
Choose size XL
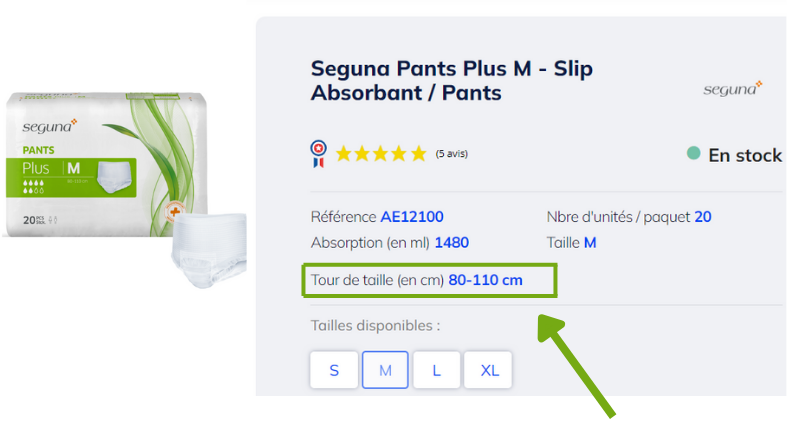click(489, 370)
